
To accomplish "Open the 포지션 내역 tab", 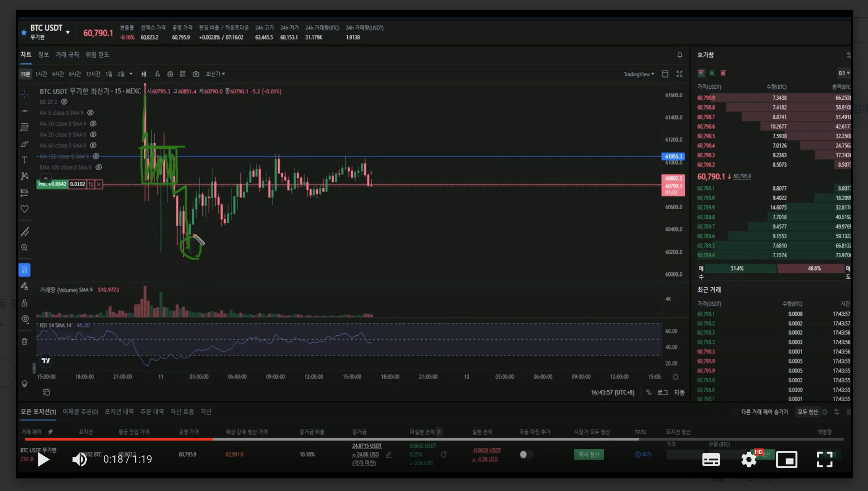I will [x=119, y=411].
